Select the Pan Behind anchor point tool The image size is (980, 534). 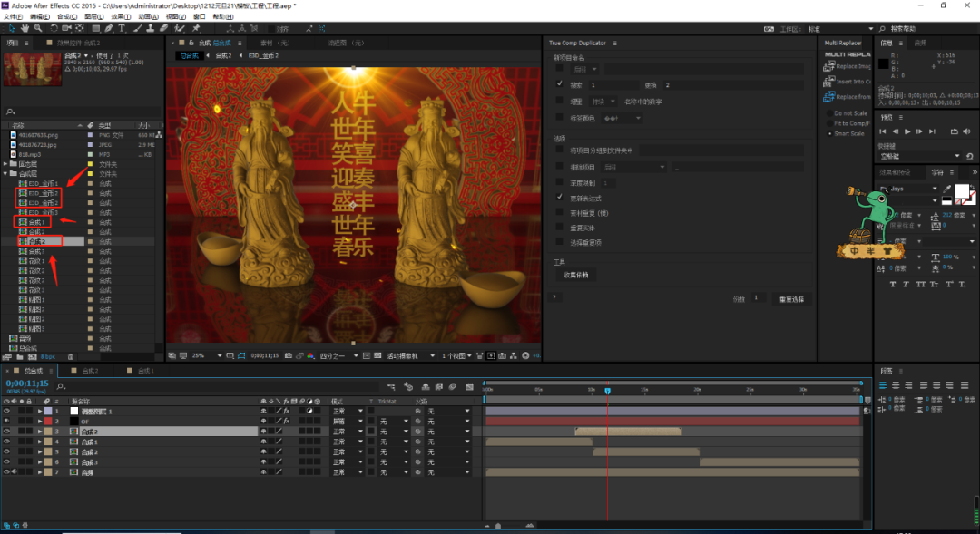click(x=80, y=29)
